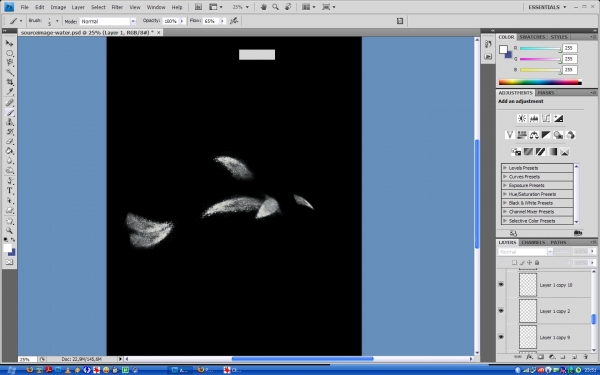600x375 pixels.
Task: Expand Levels Presets
Action: (x=505, y=168)
